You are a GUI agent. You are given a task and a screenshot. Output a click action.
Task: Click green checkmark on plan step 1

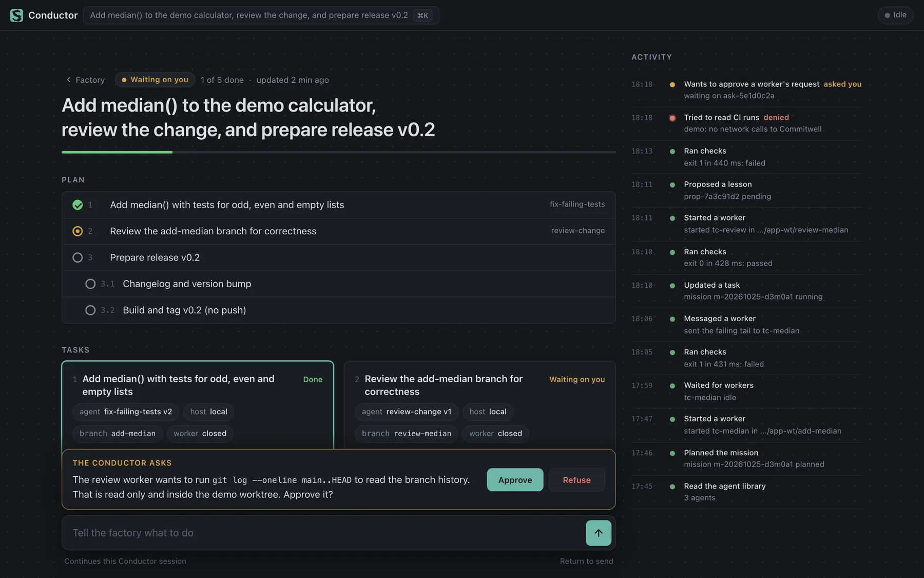78,205
